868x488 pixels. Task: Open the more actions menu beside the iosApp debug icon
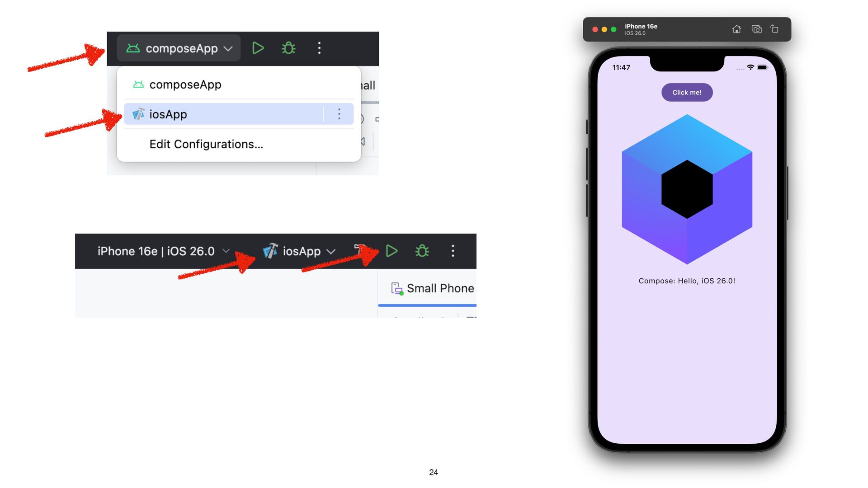point(453,251)
